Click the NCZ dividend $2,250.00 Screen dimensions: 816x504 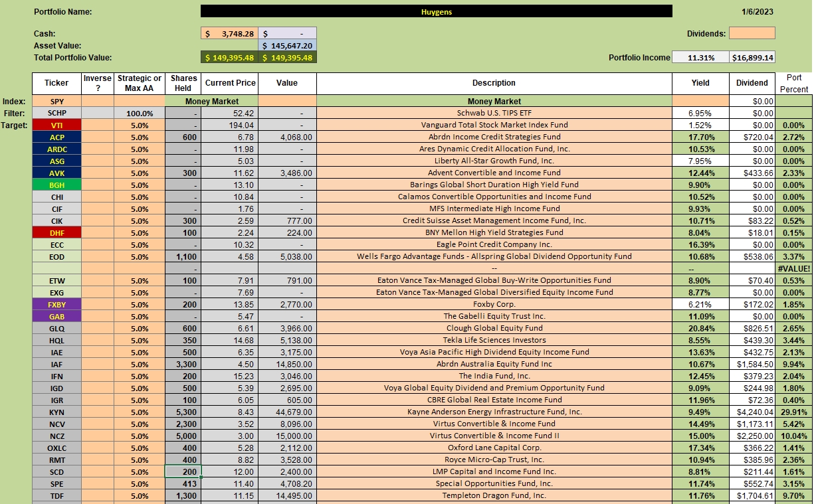(752, 436)
